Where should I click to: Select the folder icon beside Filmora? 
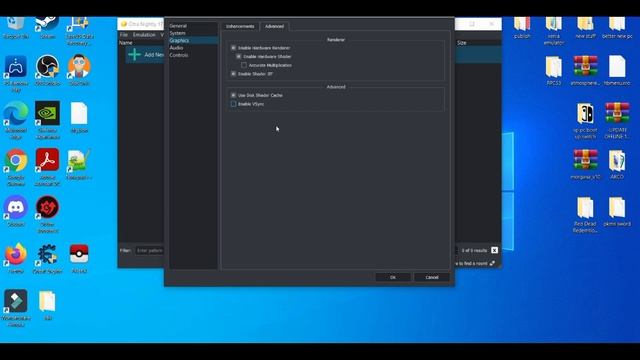(x=47, y=305)
